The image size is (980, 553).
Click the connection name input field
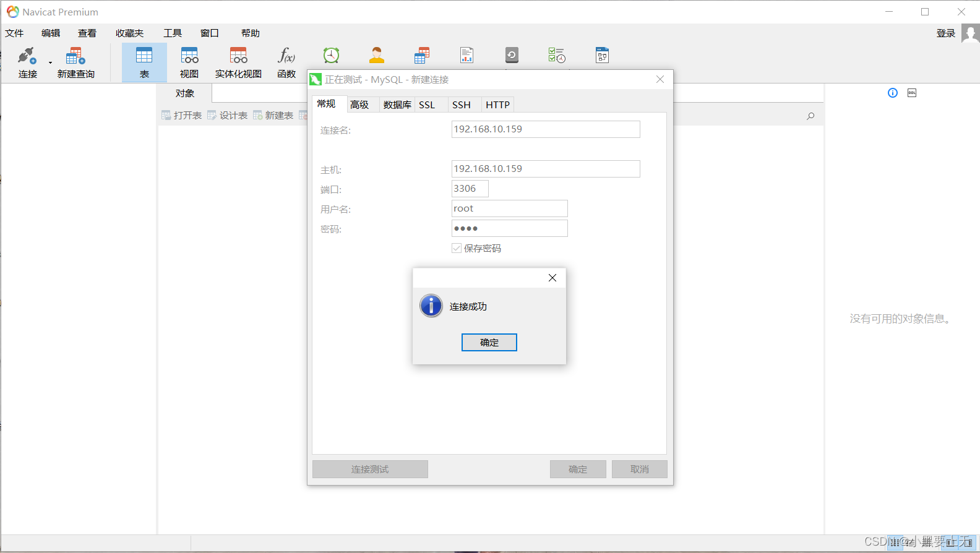click(546, 129)
